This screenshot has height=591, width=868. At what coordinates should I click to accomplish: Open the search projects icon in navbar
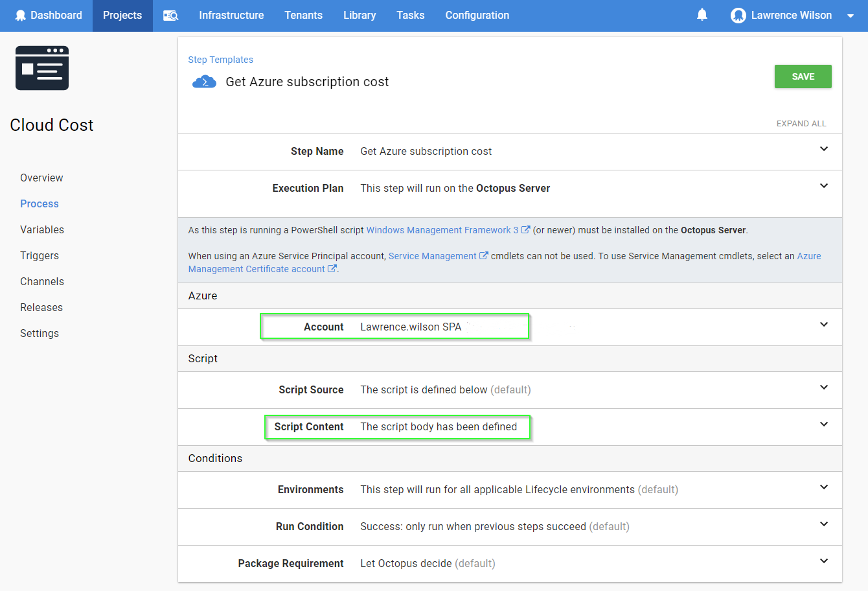pyautogui.click(x=170, y=16)
